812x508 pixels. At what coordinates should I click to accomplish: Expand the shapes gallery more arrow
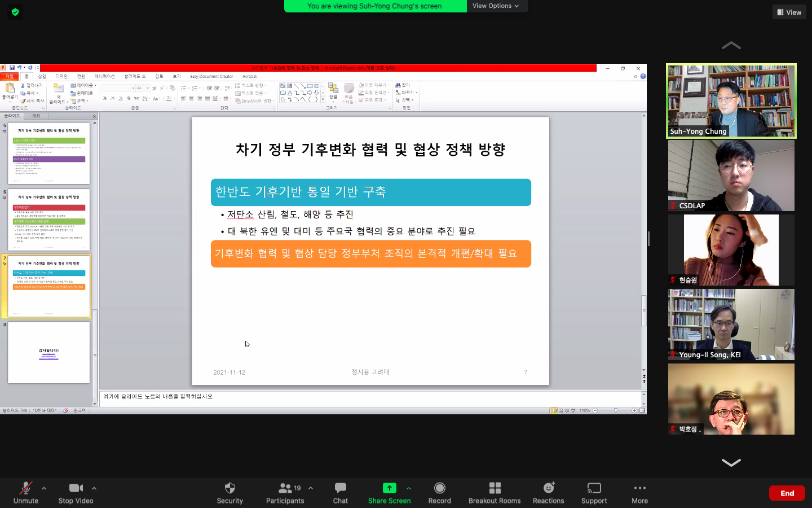(x=323, y=100)
